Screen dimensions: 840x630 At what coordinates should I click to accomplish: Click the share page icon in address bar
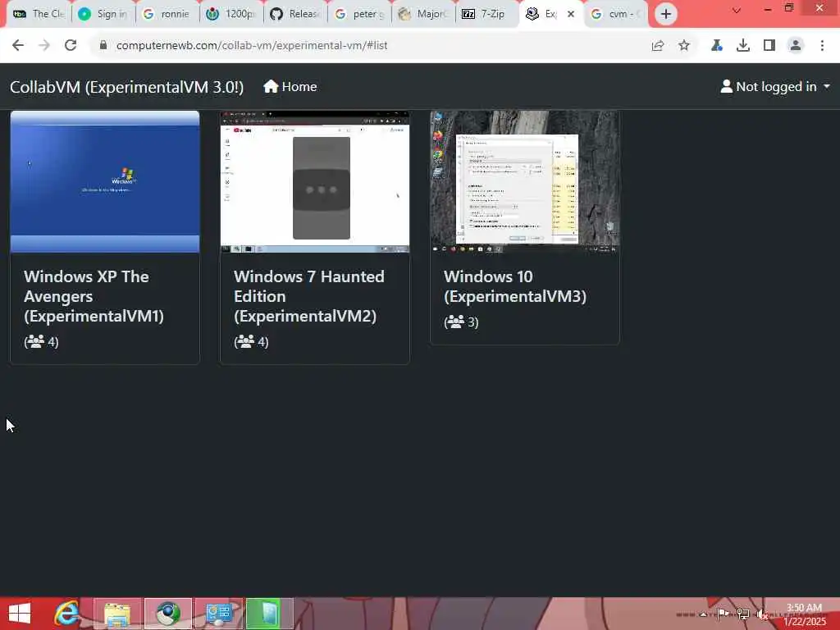click(x=658, y=46)
